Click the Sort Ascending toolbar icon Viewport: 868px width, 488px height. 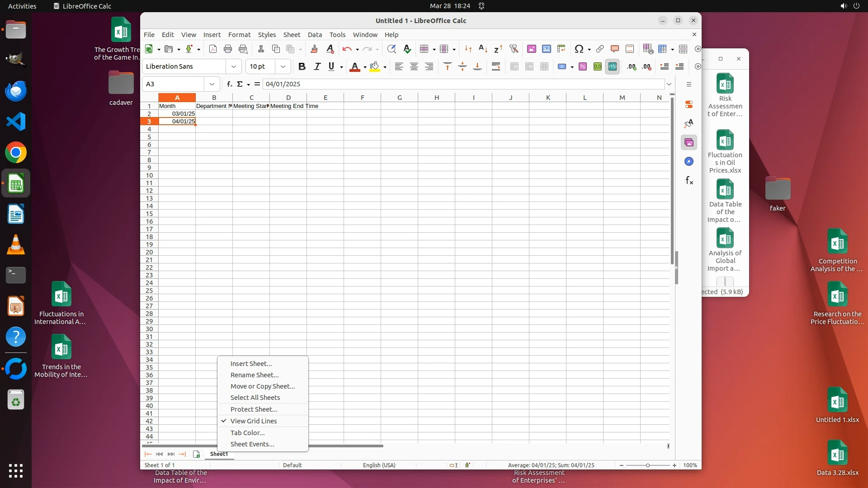point(483,49)
